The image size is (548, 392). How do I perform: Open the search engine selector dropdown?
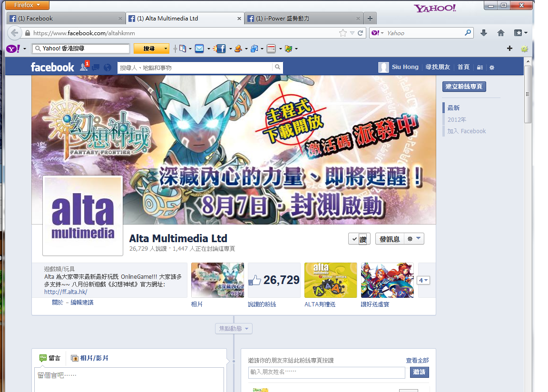tap(377, 33)
